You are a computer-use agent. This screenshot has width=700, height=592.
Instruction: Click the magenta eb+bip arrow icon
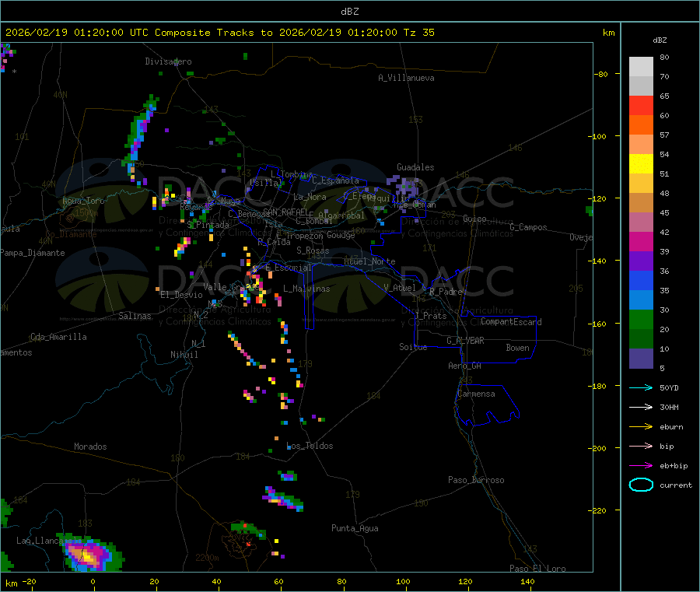[641, 466]
